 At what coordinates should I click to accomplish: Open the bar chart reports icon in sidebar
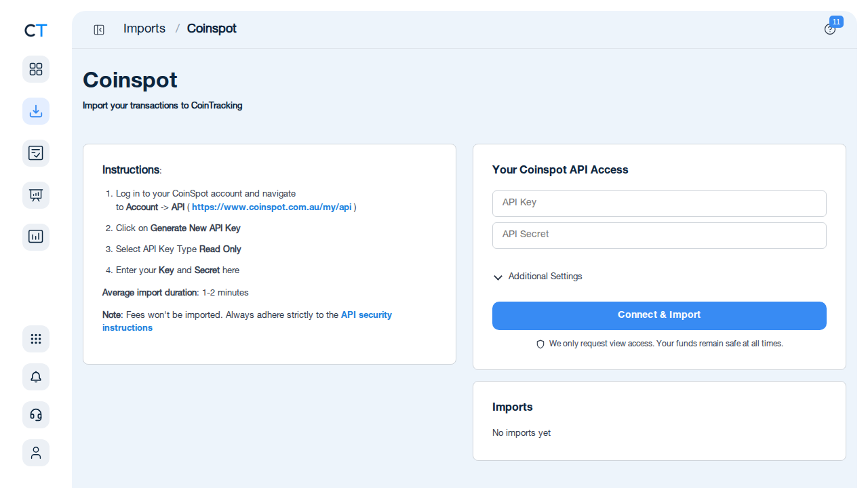click(36, 237)
